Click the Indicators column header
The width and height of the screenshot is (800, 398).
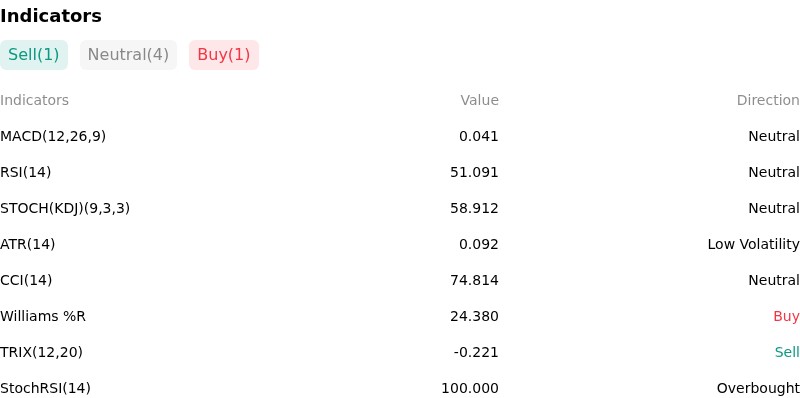34,100
